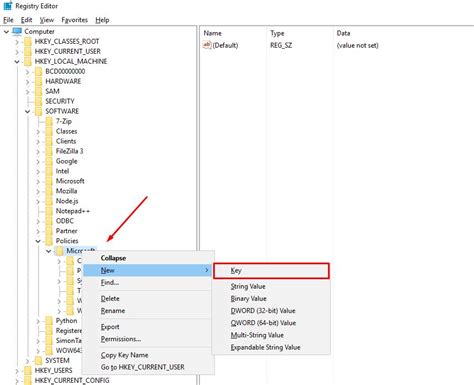Click the Classes folder icon

pyautogui.click(x=49, y=131)
